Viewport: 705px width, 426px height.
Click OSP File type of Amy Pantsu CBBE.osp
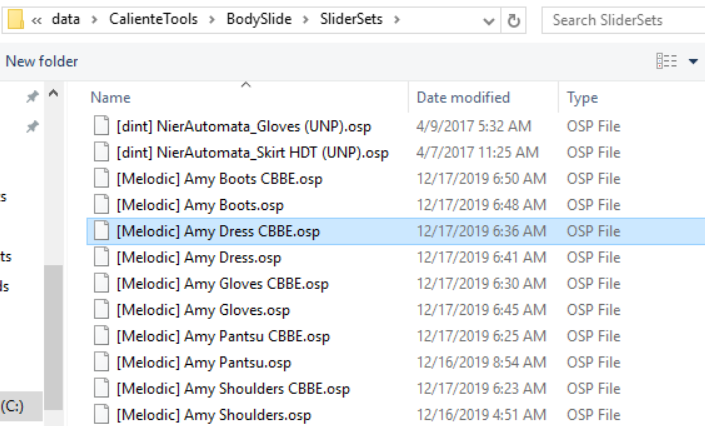(593, 336)
